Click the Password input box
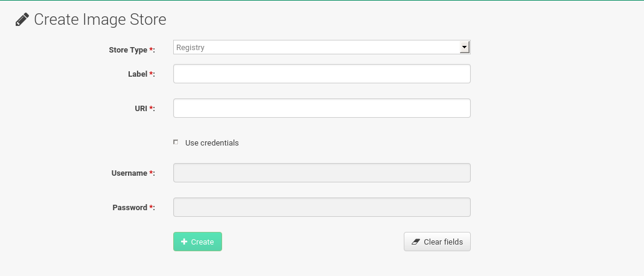This screenshot has height=276, width=644. tap(322, 207)
